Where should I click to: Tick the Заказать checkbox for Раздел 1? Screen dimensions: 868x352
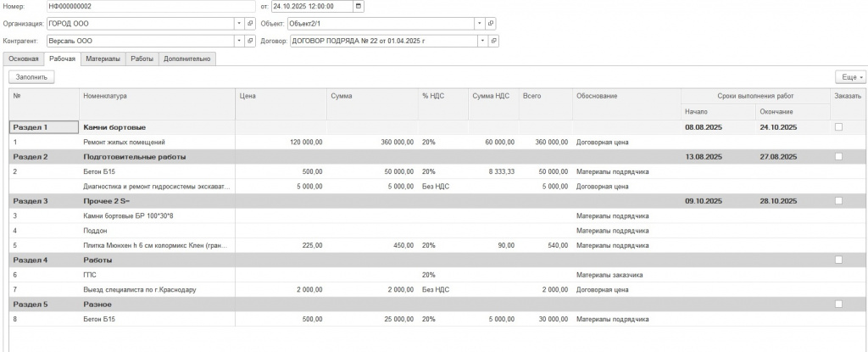pyautogui.click(x=838, y=127)
